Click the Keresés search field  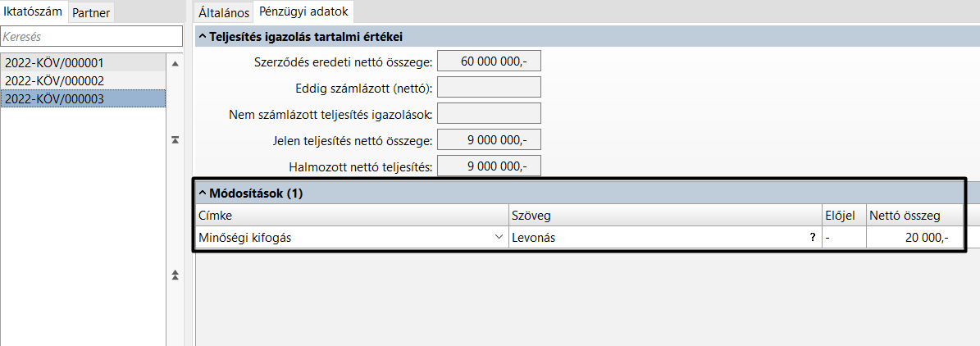pos(91,37)
